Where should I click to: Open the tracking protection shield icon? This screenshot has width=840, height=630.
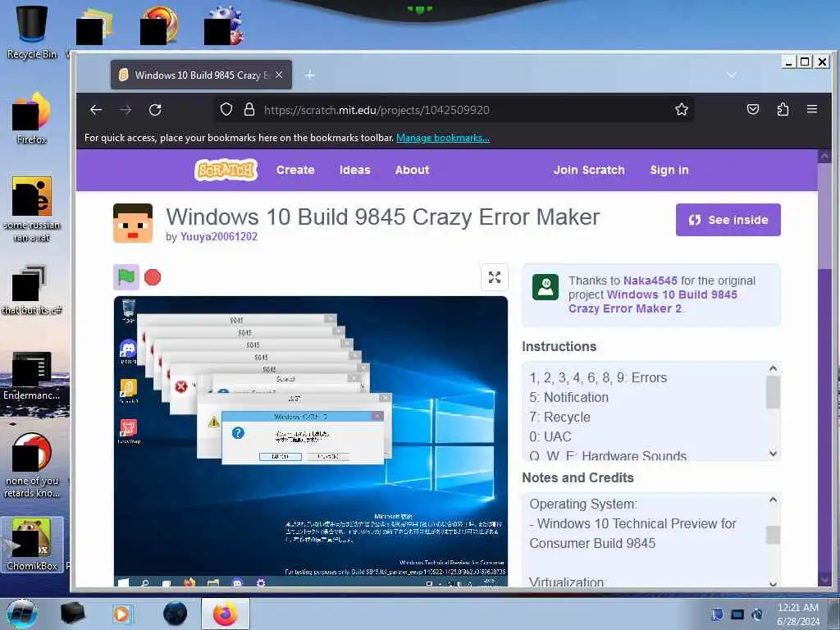coord(226,110)
